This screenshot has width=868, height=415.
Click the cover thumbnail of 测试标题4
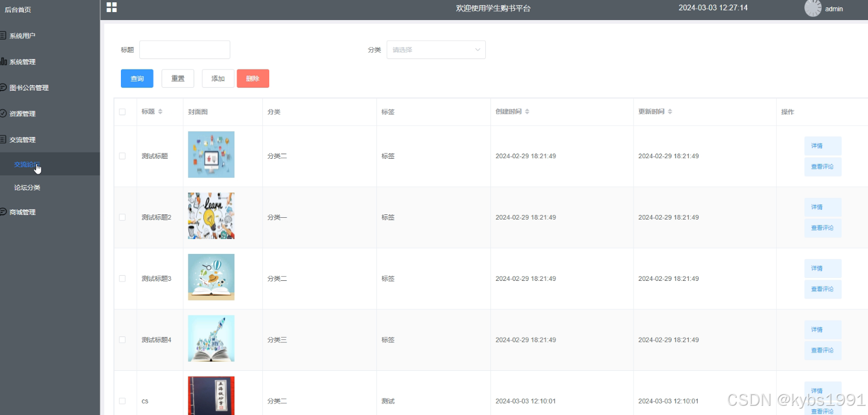point(211,339)
